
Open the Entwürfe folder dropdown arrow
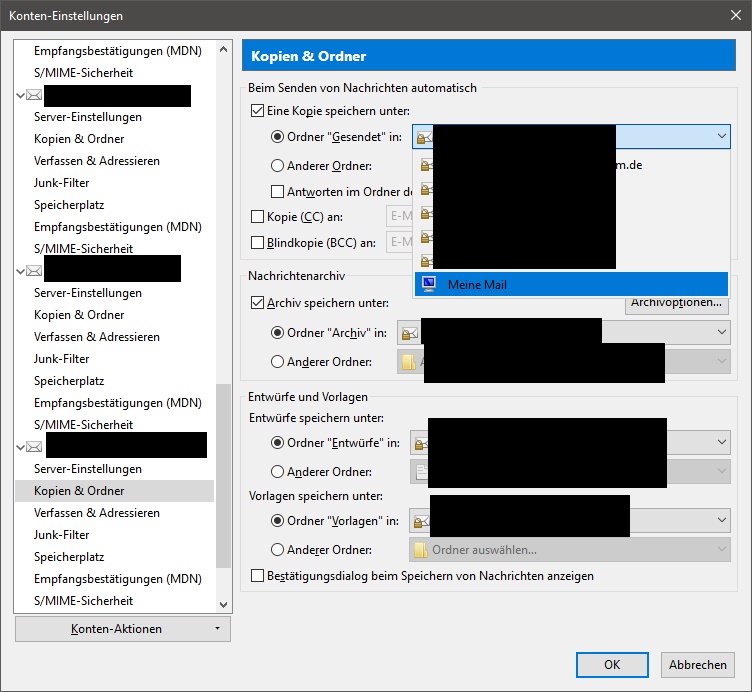click(721, 442)
